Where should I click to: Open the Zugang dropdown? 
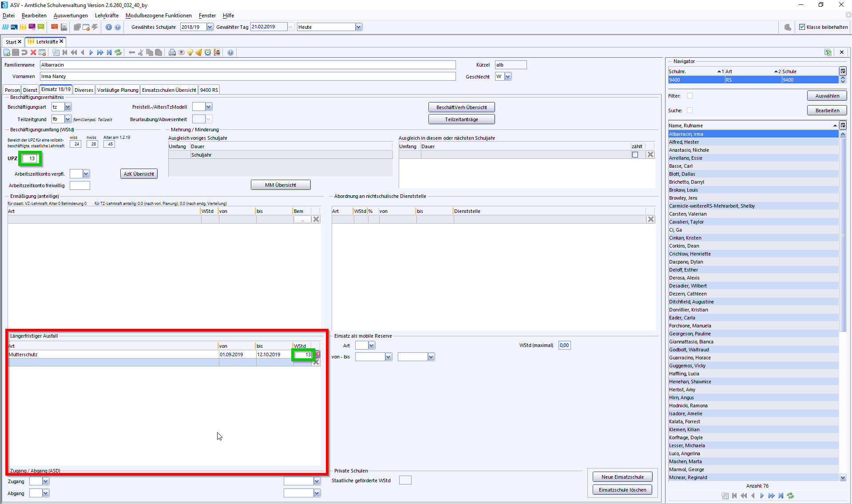(46, 481)
